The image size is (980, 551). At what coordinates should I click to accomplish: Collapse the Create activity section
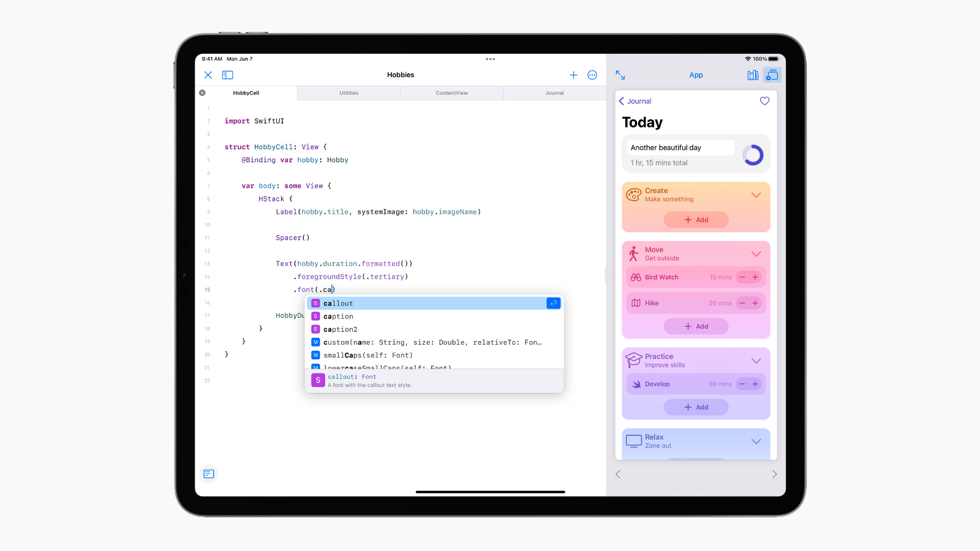pos(756,195)
